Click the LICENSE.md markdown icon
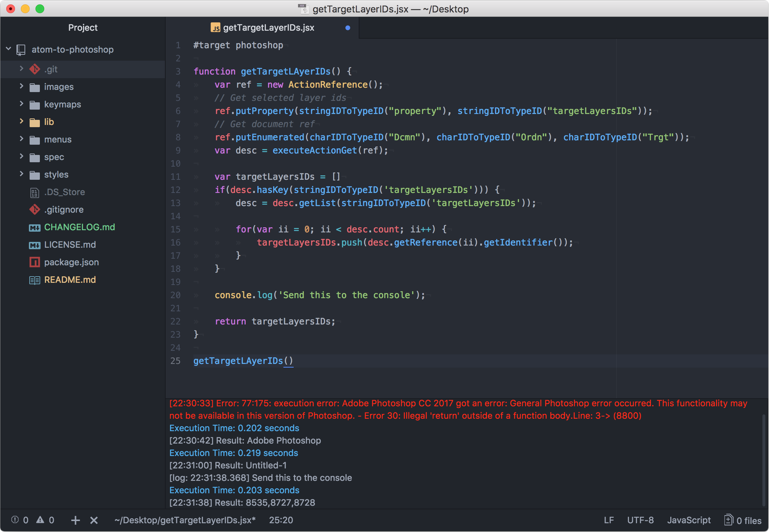Image resolution: width=769 pixels, height=532 pixels. 35,245
